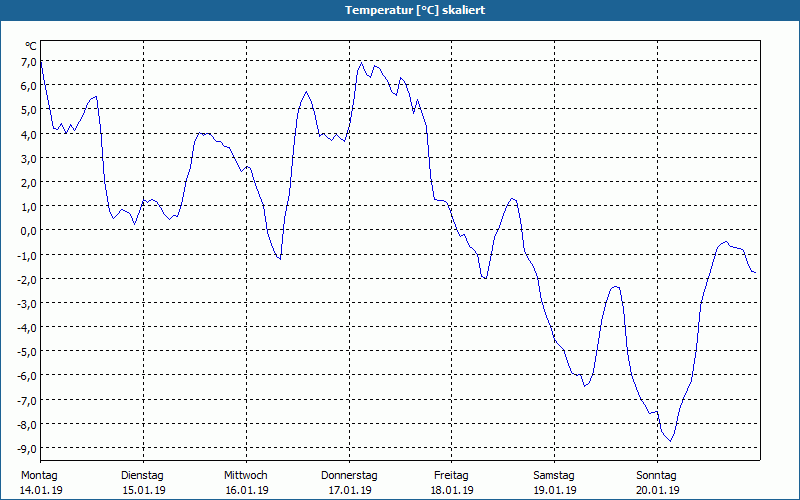
Task: Select the 7,0 axis value
Action: tap(29, 62)
